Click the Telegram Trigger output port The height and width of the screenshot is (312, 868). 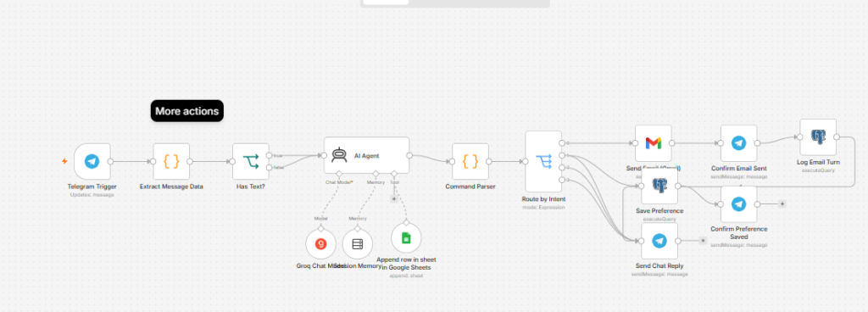(x=111, y=162)
